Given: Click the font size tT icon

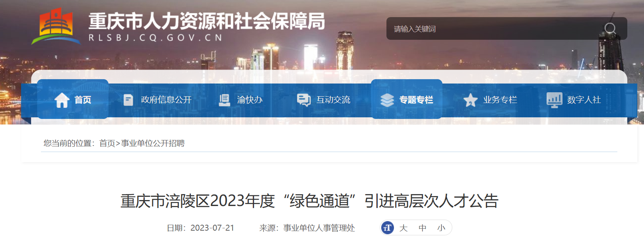Looking at the screenshot, I should click(388, 228).
